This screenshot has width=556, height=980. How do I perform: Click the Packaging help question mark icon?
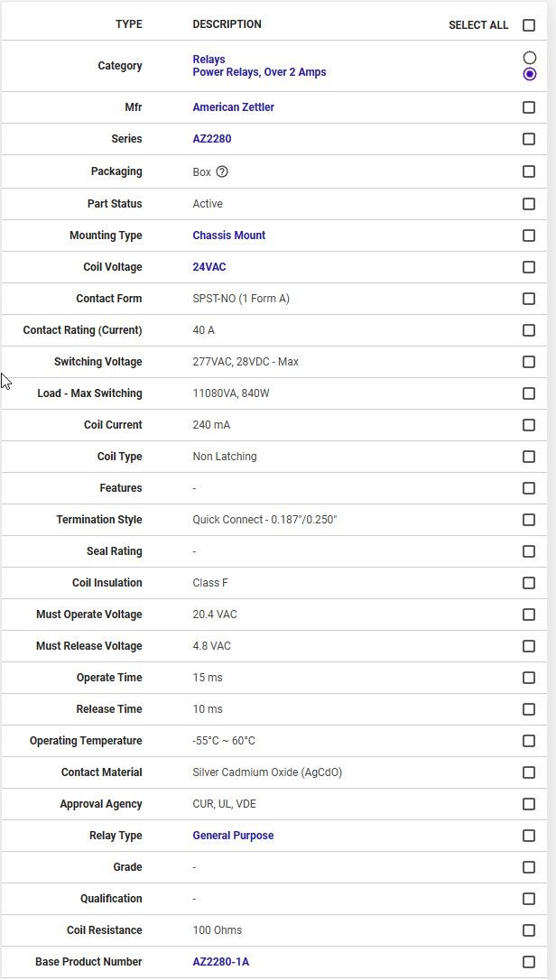pos(222,171)
